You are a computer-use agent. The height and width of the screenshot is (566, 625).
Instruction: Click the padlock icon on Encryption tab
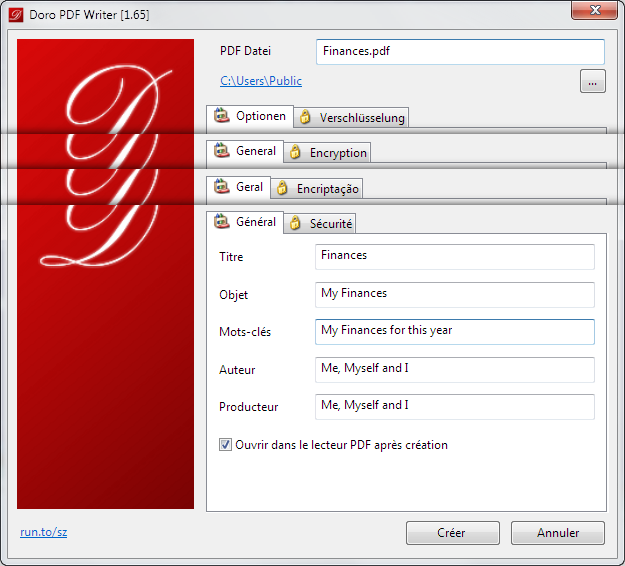295,152
